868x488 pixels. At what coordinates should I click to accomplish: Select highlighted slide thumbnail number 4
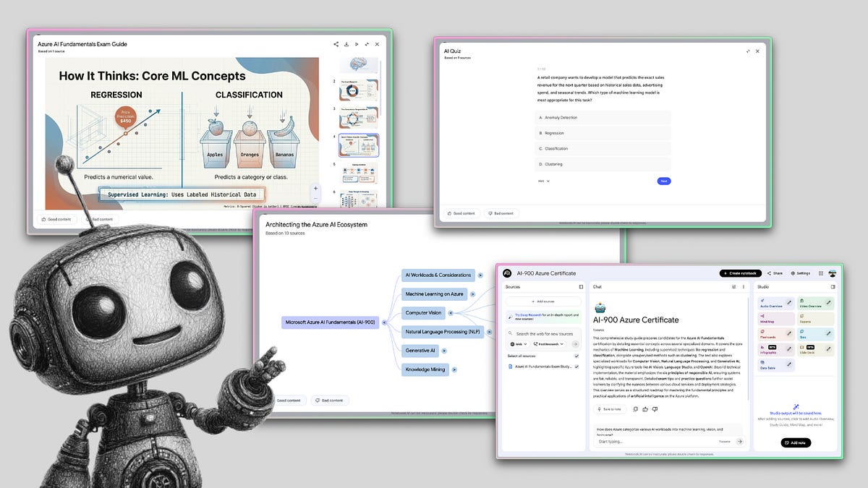tap(358, 145)
